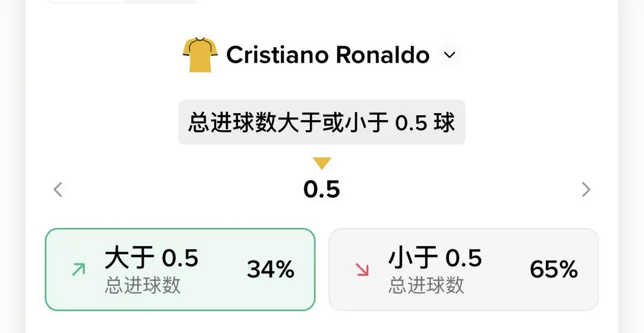Click the Cristiano Ronaldo player name
Viewport: 644px width, 333px height.
(327, 55)
